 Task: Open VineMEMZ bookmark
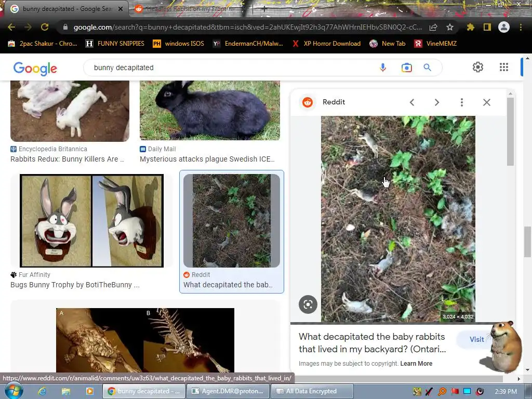point(436,44)
